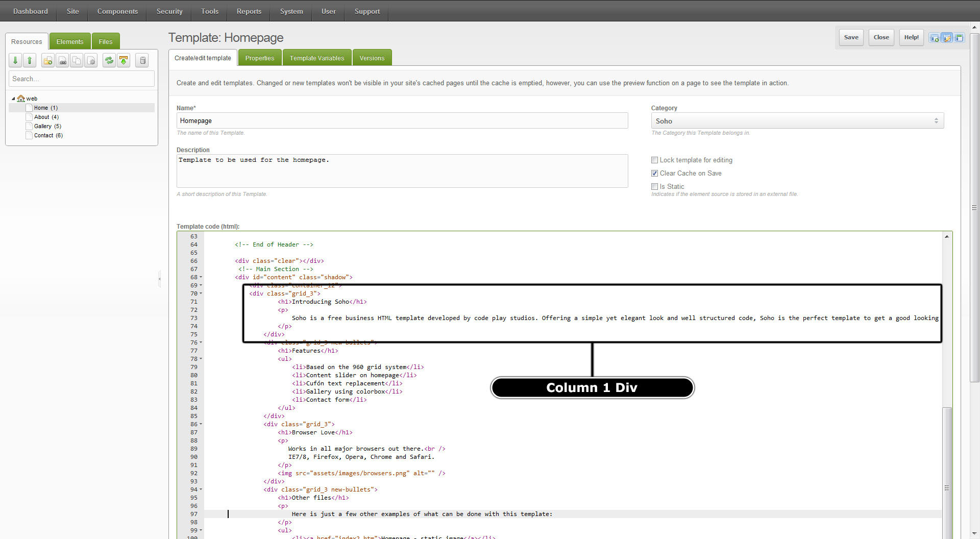Click the house icon next to web

[x=21, y=99]
